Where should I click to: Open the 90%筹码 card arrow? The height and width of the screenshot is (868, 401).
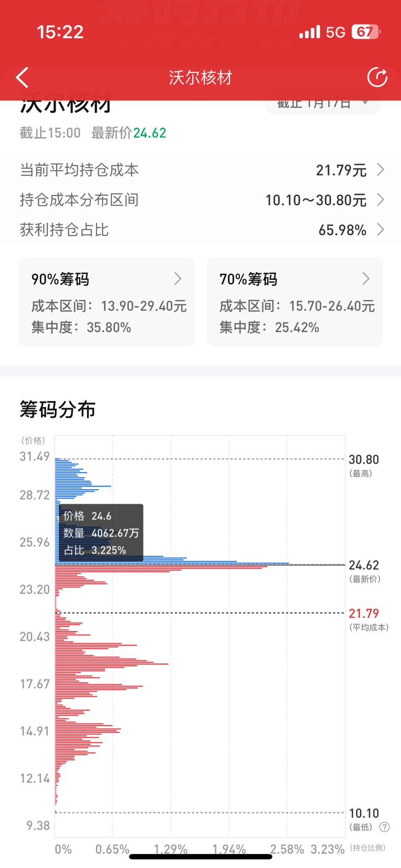tap(178, 279)
